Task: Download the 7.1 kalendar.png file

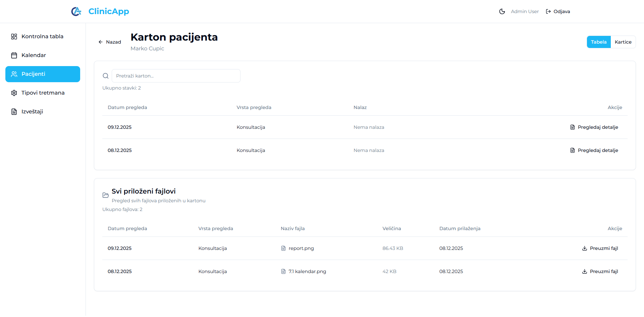Action: tap(600, 271)
